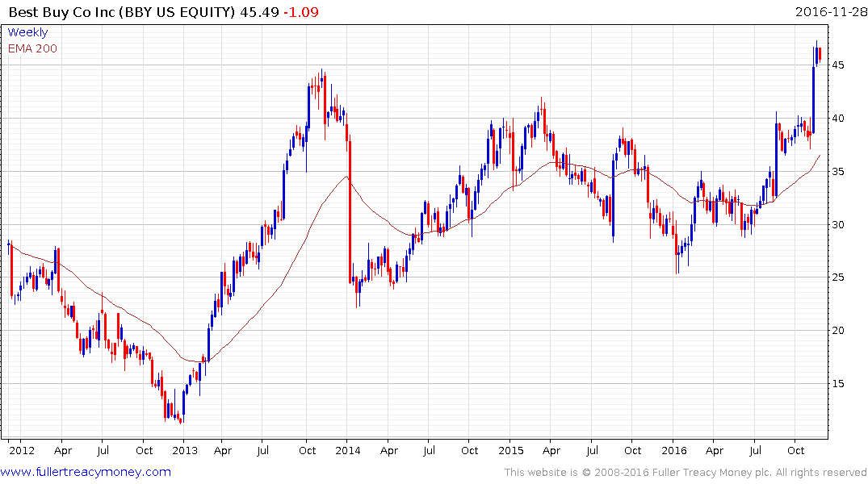Click the 2015 year axis label
Screen dimensions: 868x484
point(511,450)
